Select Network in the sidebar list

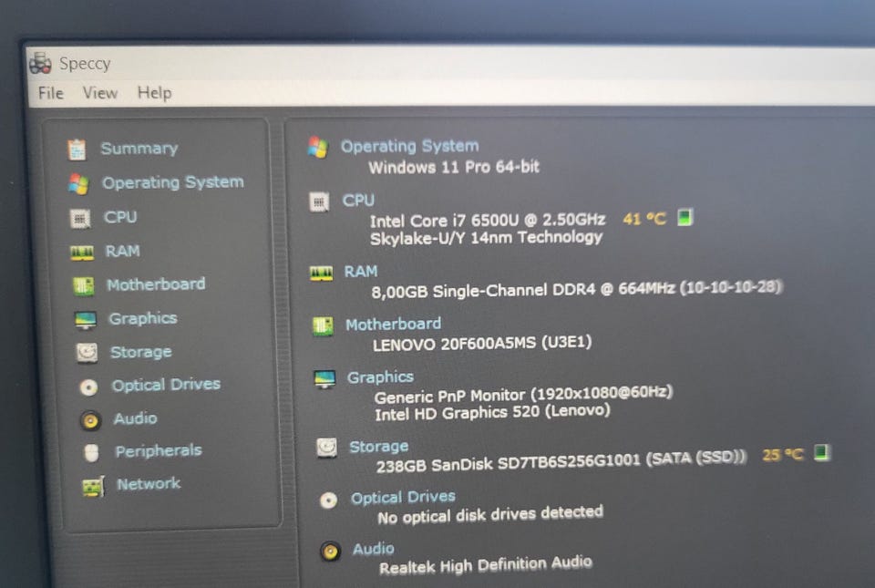click(149, 484)
